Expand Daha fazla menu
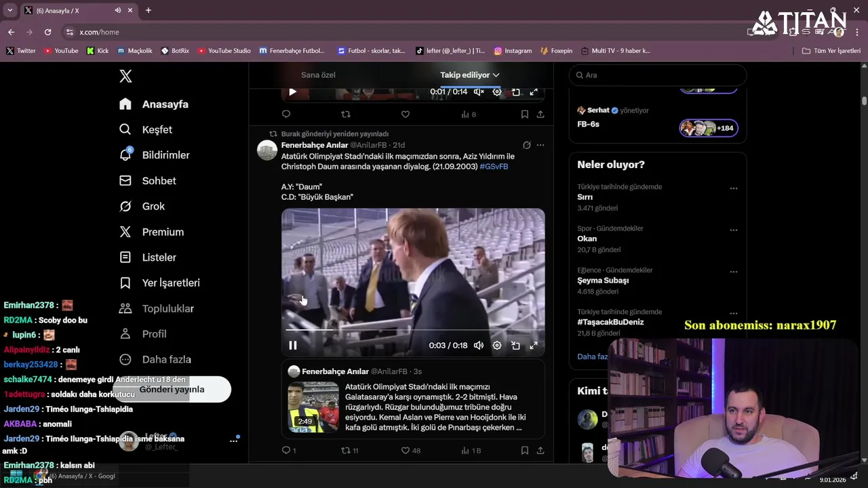Screen dimensions: 868x488 [155, 359]
